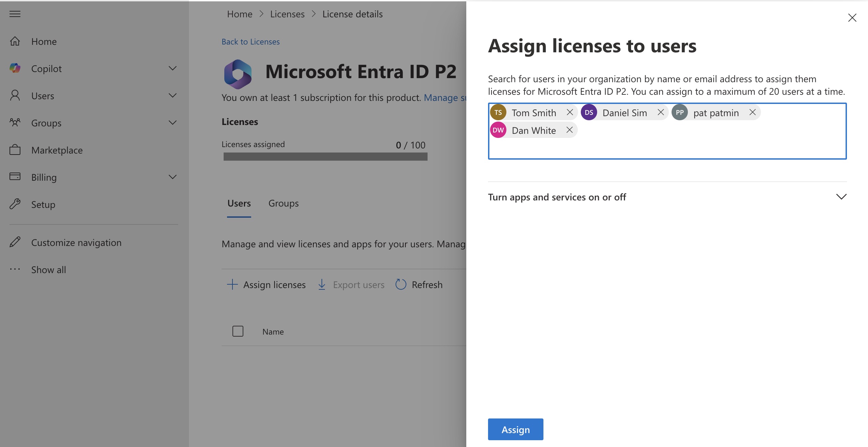Remove Tom Smith from selected users
Screen dimensions: 868x447
pos(570,112)
